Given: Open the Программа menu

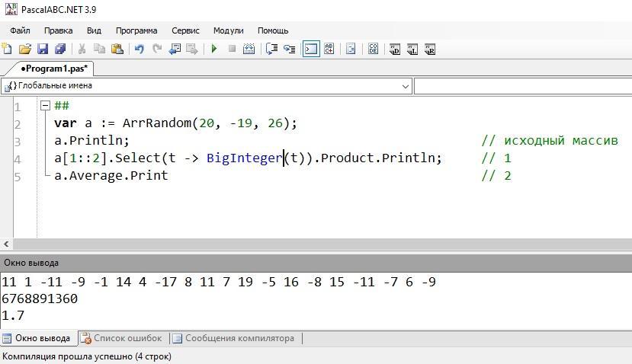Looking at the screenshot, I should pyautogui.click(x=136, y=30).
